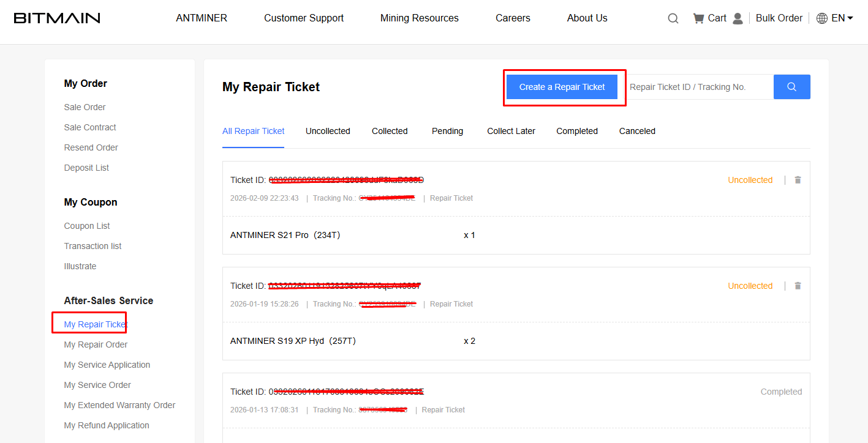The width and height of the screenshot is (868, 443).
Task: Switch to the Uncollected tab
Action: pos(328,131)
